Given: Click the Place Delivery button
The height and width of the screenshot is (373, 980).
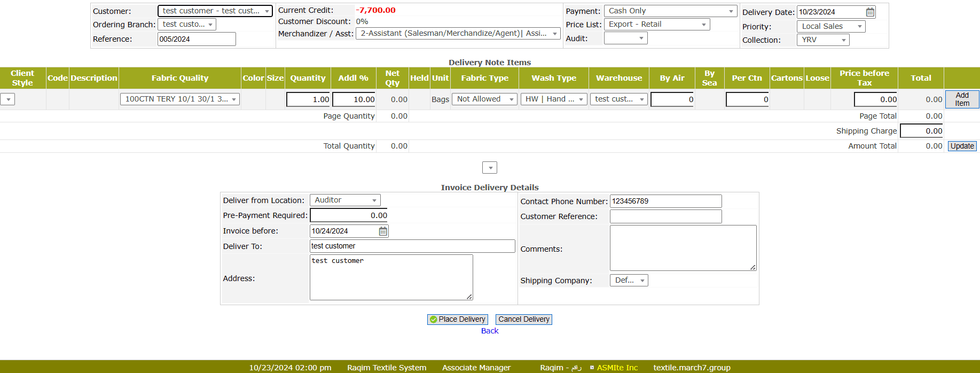Looking at the screenshot, I should click(457, 319).
